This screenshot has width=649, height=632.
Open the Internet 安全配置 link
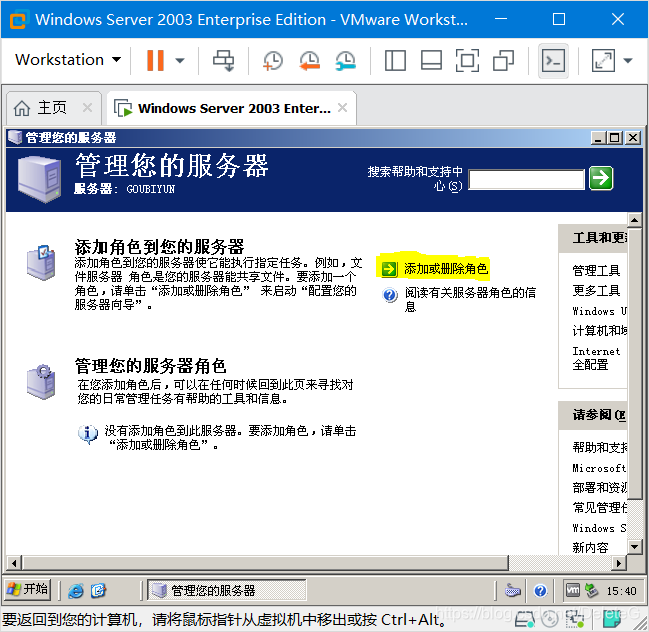tap(596, 358)
